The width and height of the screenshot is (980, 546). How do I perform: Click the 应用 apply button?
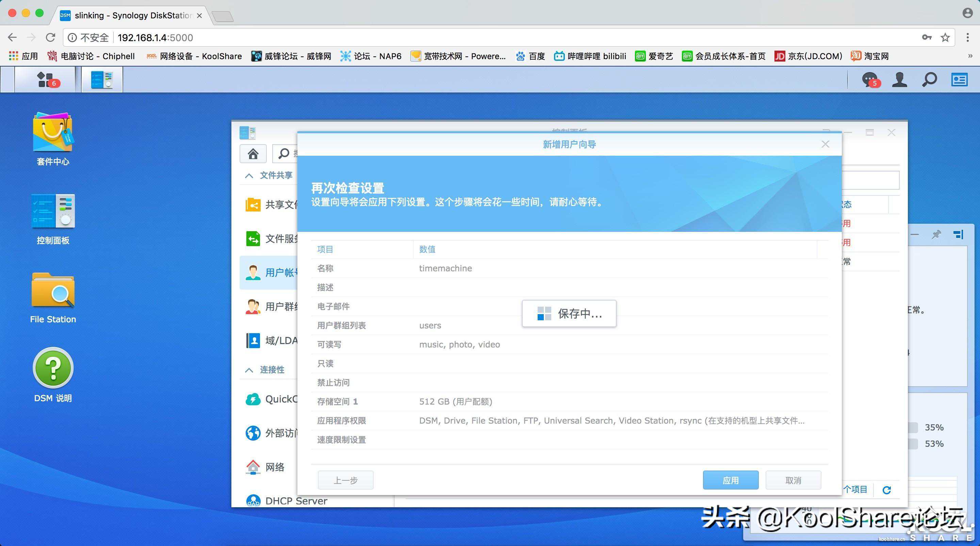pos(730,480)
